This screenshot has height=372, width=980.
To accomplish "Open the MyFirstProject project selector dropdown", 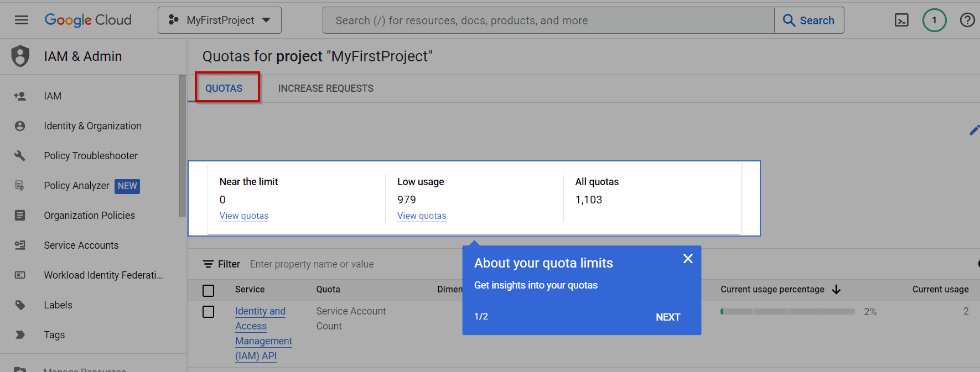I will point(220,20).
